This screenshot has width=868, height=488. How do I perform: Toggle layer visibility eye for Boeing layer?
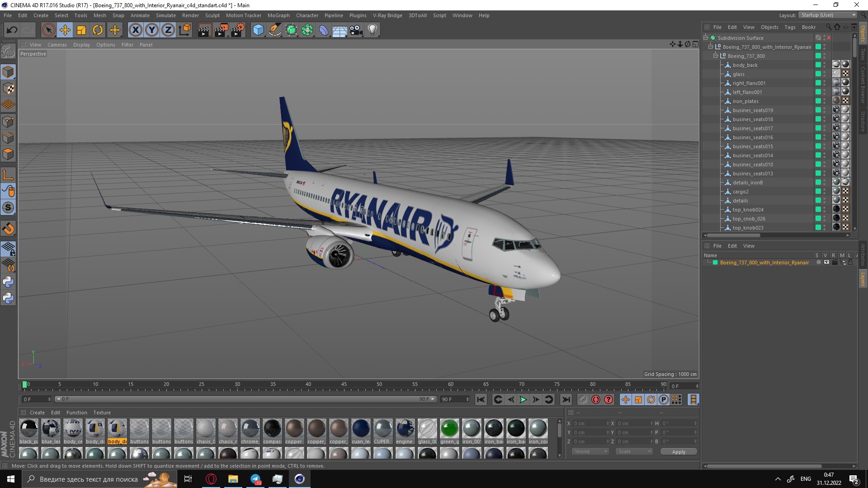click(x=826, y=262)
